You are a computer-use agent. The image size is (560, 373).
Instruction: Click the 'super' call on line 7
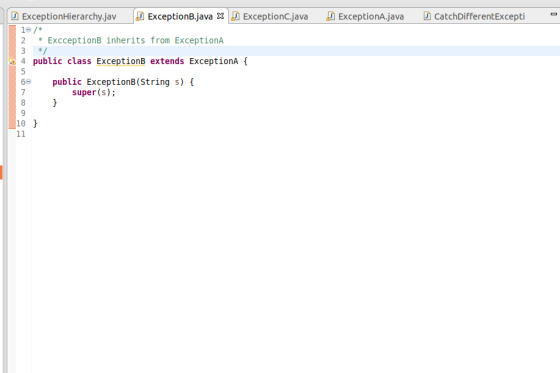[84, 93]
